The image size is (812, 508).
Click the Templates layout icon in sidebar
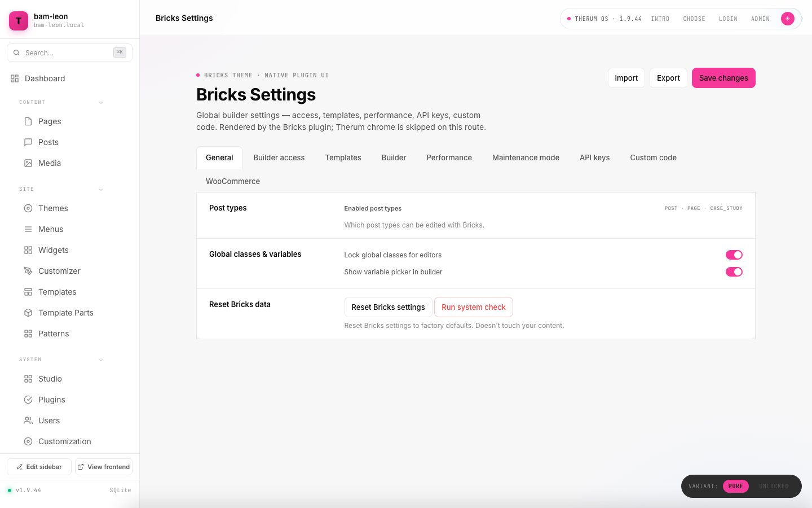coord(28,292)
